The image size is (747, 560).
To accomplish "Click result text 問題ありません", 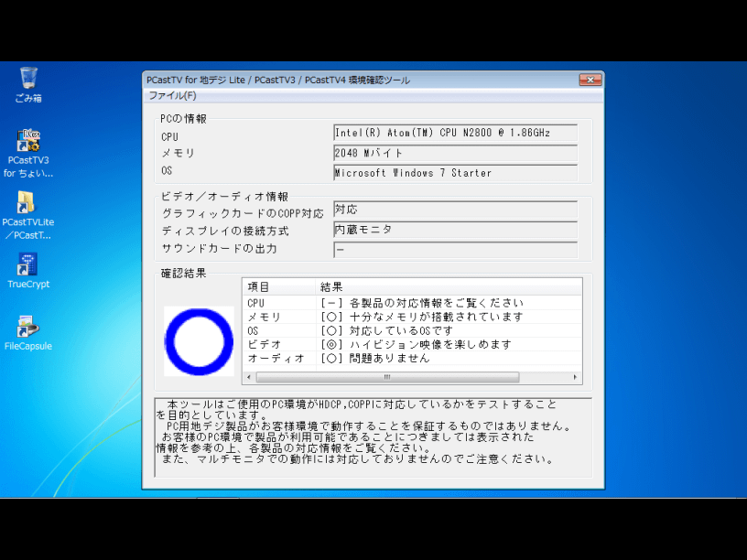I will 390,358.
